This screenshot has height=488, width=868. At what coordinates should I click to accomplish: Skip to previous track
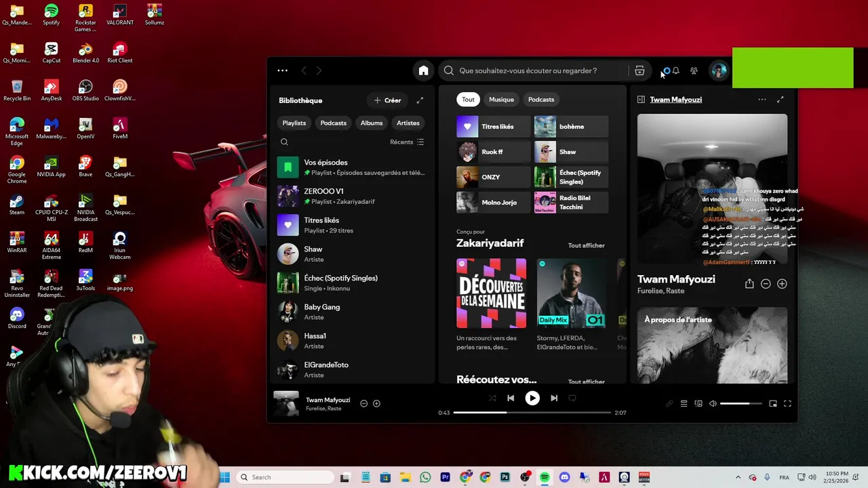pyautogui.click(x=511, y=398)
